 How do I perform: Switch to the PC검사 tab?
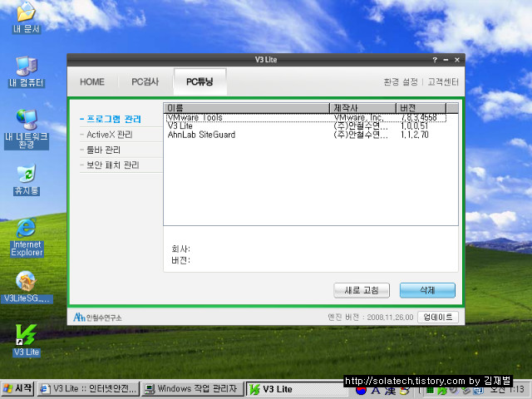pos(145,81)
